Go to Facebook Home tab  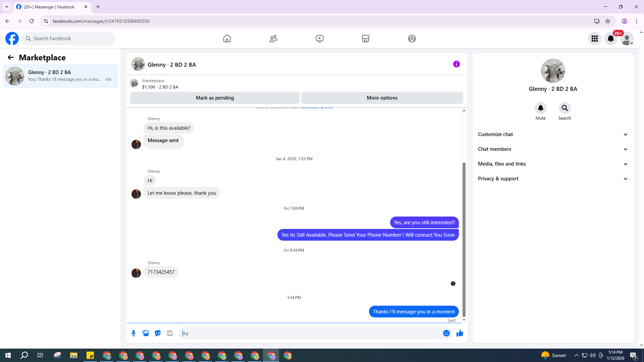click(x=227, y=39)
